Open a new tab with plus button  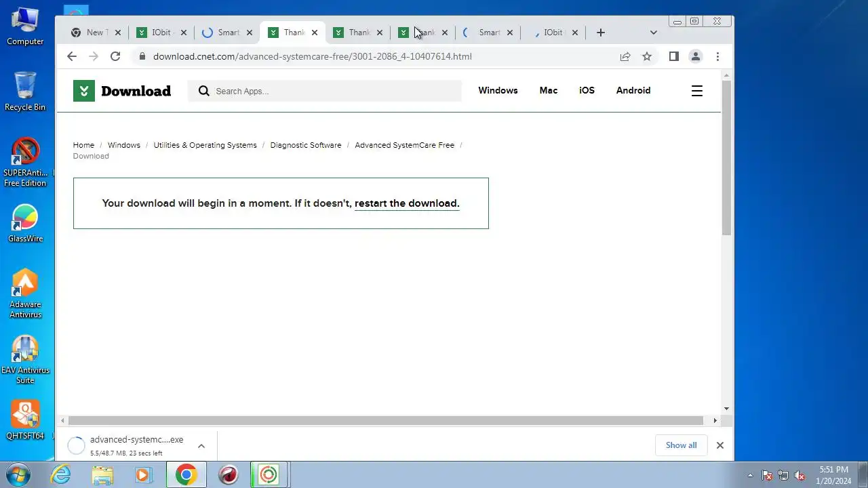click(600, 33)
